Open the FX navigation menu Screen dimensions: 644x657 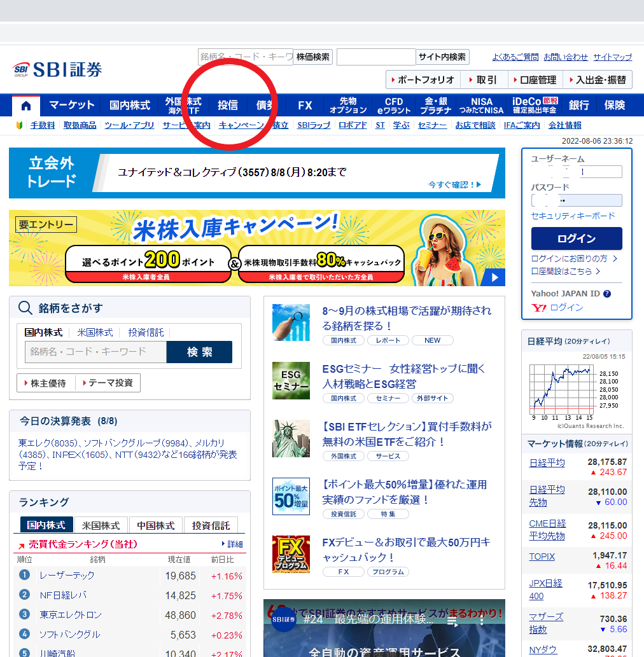click(305, 105)
